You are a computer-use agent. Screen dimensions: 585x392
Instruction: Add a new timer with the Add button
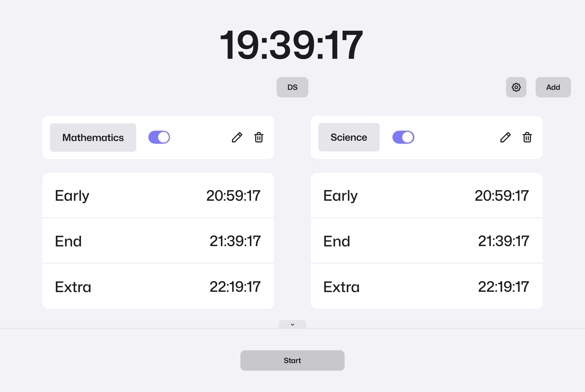pyautogui.click(x=553, y=87)
